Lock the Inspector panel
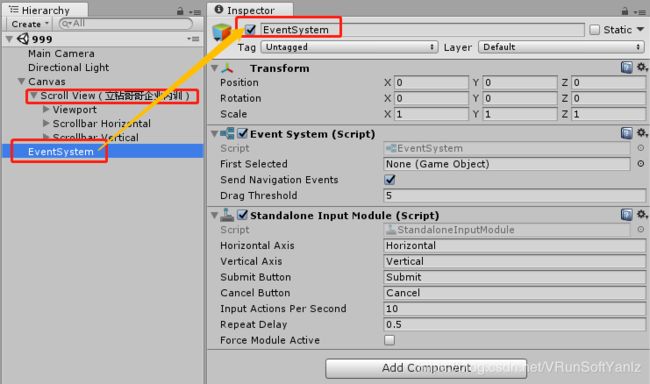The image size is (650, 384). click(625, 11)
